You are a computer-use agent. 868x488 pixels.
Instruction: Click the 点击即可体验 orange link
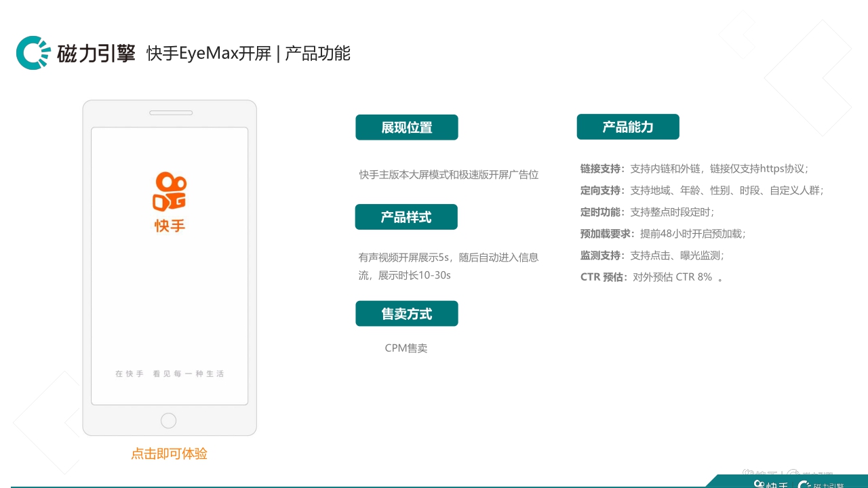click(169, 453)
